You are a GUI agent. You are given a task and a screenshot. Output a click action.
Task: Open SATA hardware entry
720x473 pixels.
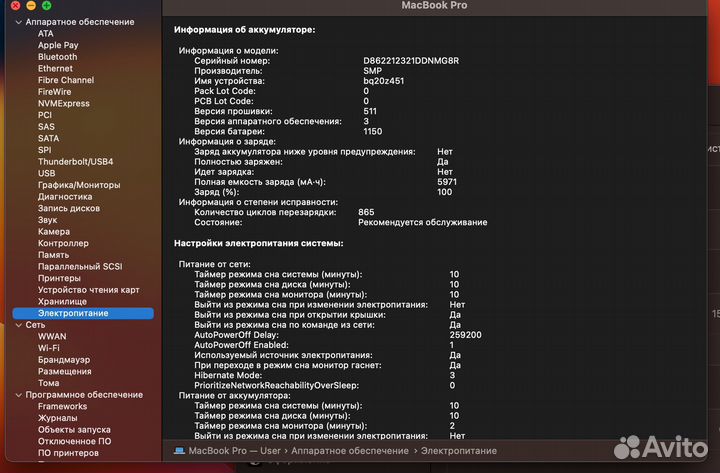(x=48, y=138)
